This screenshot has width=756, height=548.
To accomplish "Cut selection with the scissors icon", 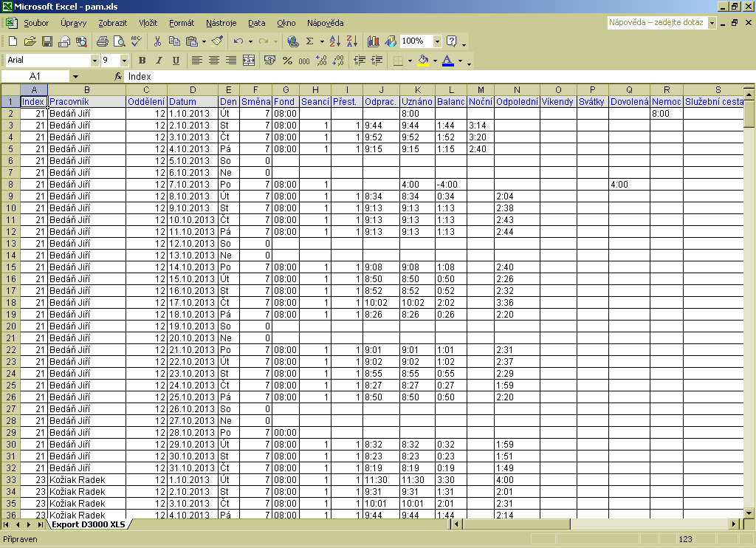I will point(157,41).
